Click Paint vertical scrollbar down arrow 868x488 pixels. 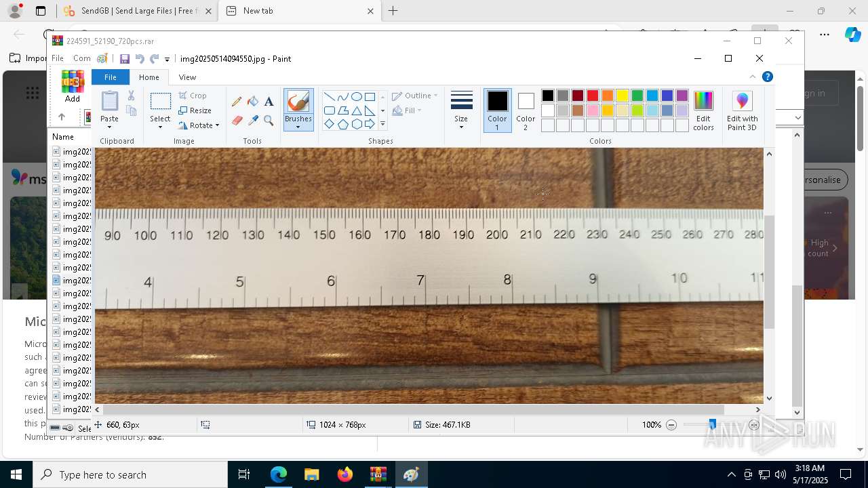(x=769, y=399)
